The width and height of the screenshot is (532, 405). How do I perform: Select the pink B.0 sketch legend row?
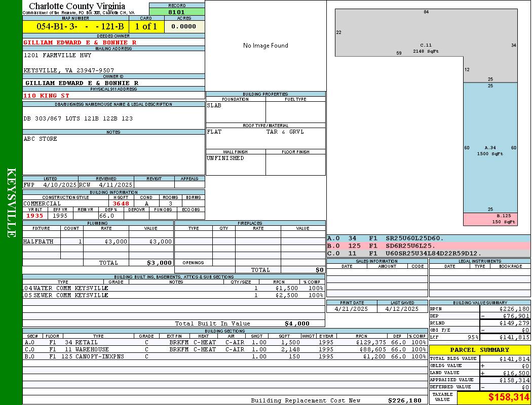428,246
